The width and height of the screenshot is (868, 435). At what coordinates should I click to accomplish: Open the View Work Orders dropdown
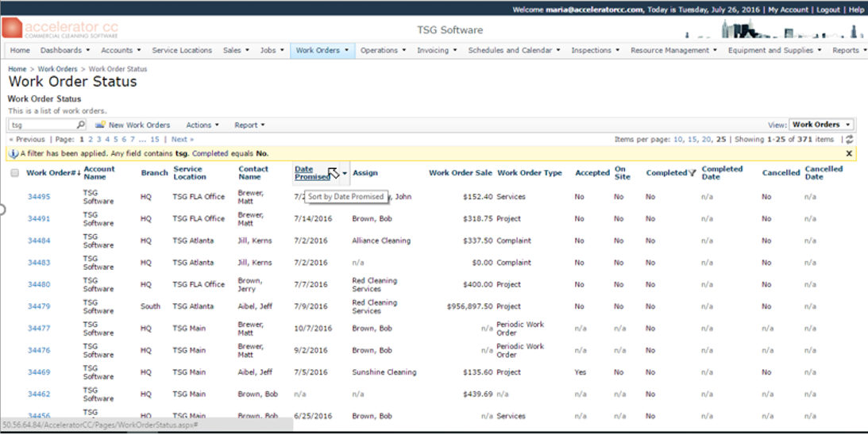click(x=821, y=125)
